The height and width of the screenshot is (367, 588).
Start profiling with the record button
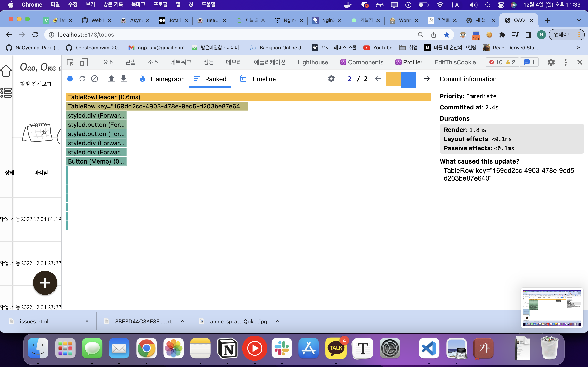pyautogui.click(x=70, y=79)
